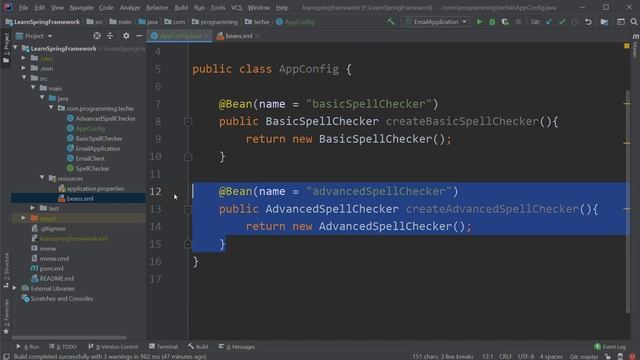Viewport: 640px width, 360px height.
Task: Locate current file with crosshair icon
Action: [x=97, y=36]
